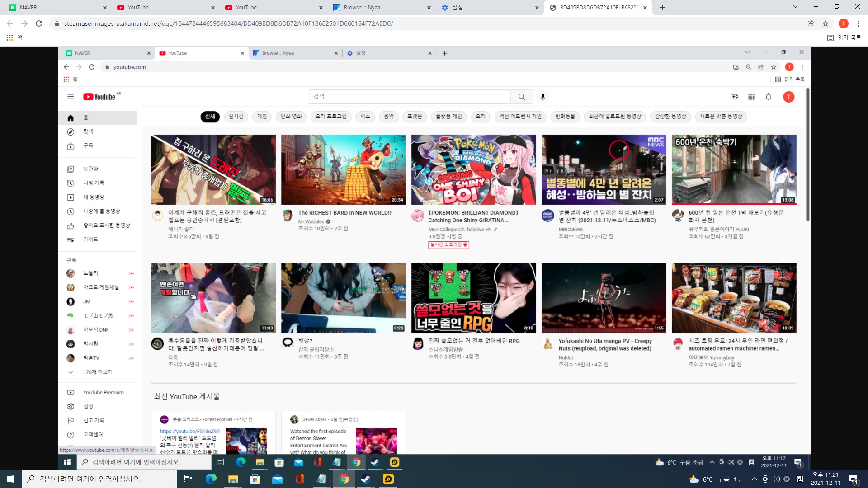Screen dimensions: 868x488
Task: Expand 170개 더보기 subscriptions list
Action: click(98, 372)
